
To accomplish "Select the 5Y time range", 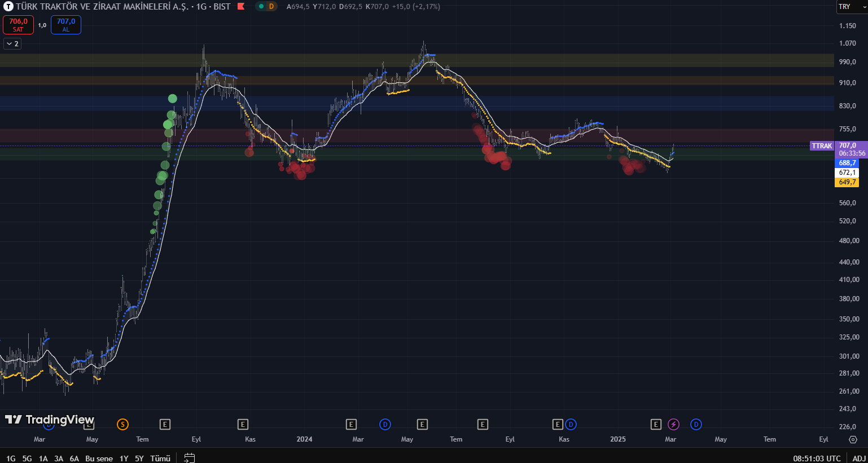I will click(x=139, y=458).
